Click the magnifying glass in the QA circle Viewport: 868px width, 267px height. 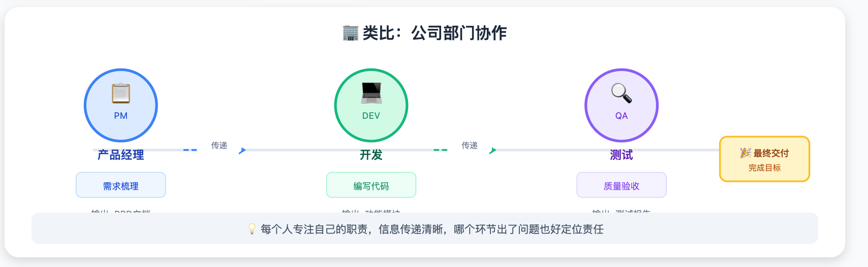pyautogui.click(x=622, y=93)
